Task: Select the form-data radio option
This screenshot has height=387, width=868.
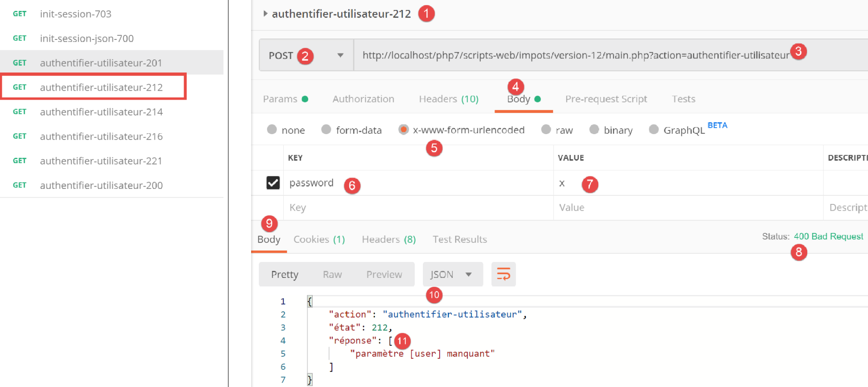Action: pos(326,130)
